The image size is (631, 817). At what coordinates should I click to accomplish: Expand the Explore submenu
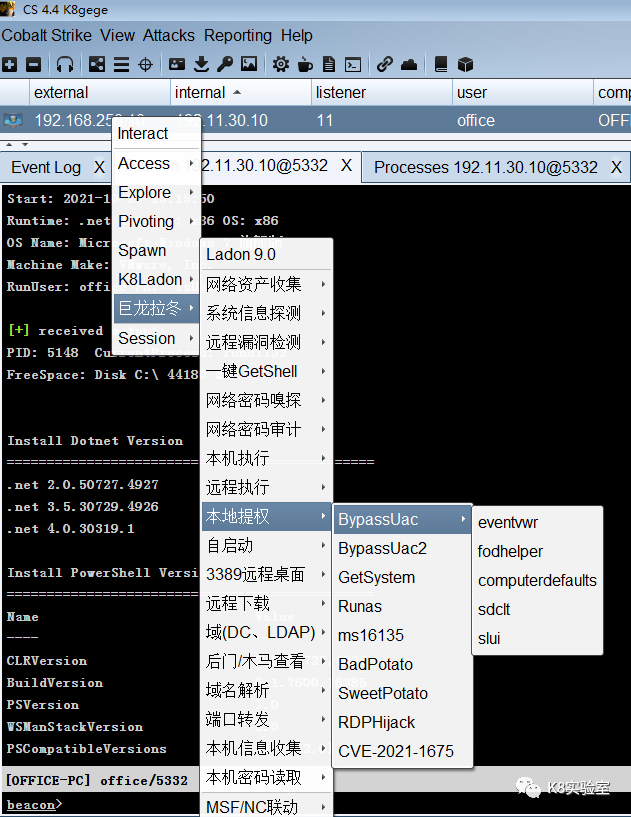[156, 193]
